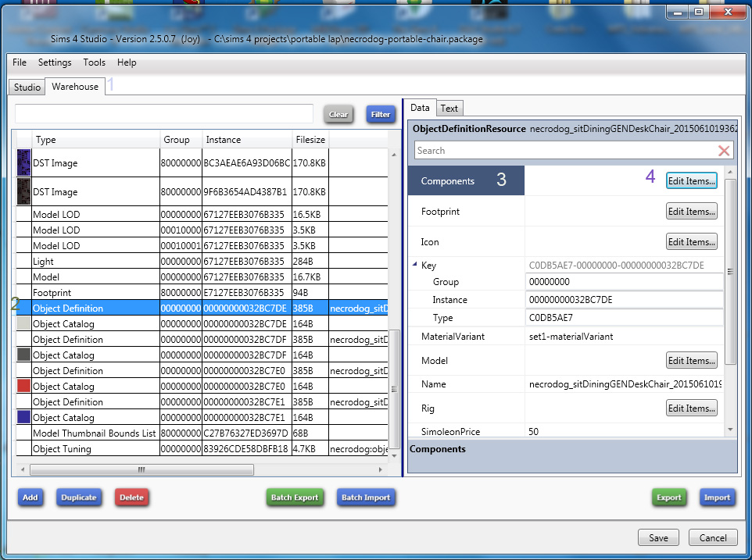Click the blue Object Catalog swatch
Screen dimensions: 752x560
23,417
